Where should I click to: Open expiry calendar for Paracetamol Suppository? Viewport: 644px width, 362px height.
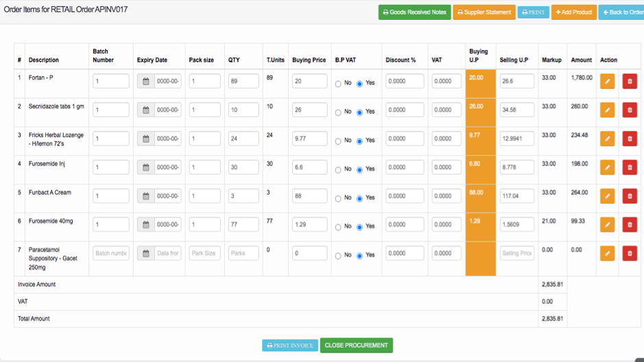coord(146,253)
